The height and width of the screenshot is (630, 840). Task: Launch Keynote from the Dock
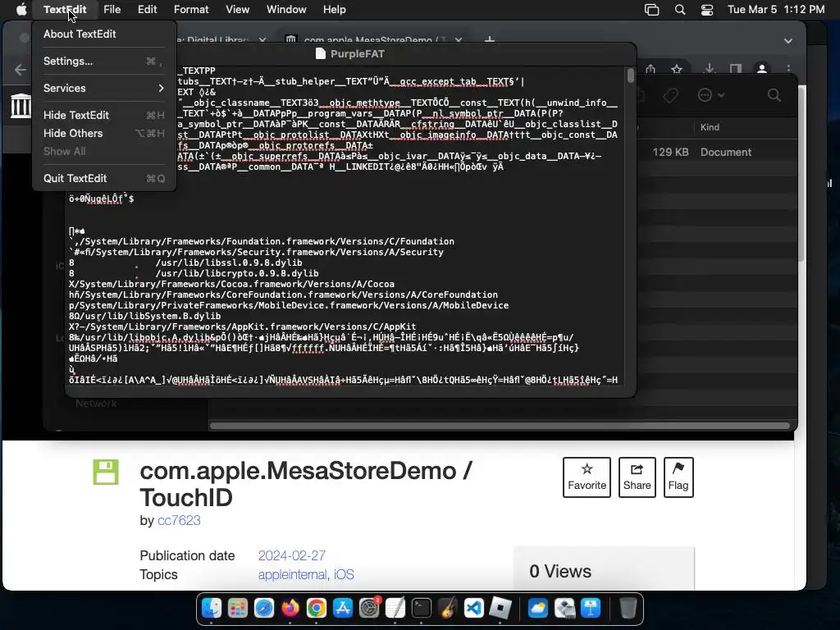coord(591,608)
